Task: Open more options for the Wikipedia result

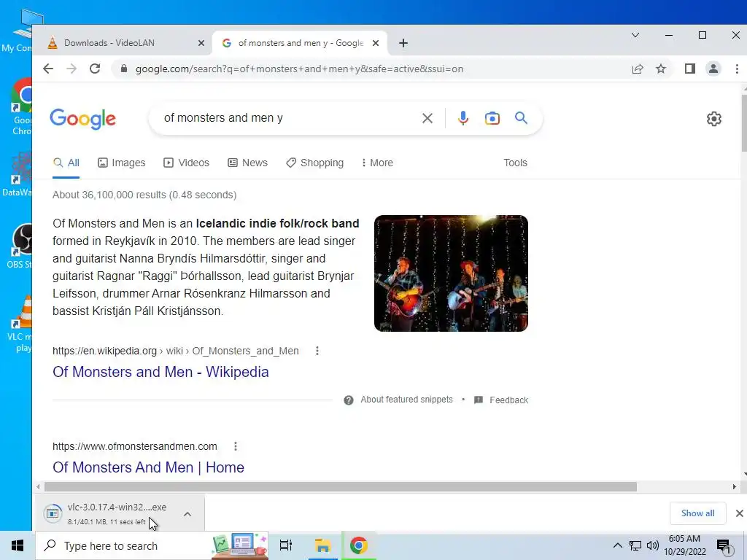Action: (x=317, y=351)
